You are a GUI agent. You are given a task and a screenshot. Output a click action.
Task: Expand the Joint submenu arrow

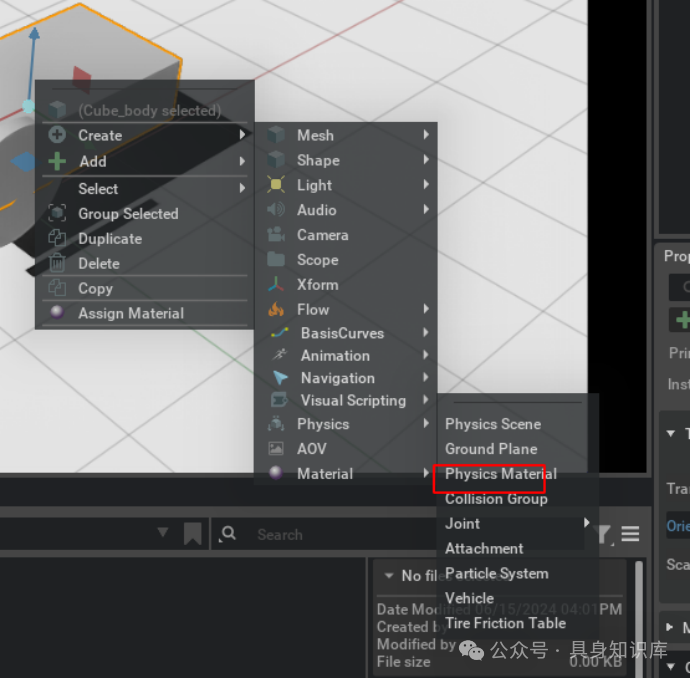pos(587,523)
